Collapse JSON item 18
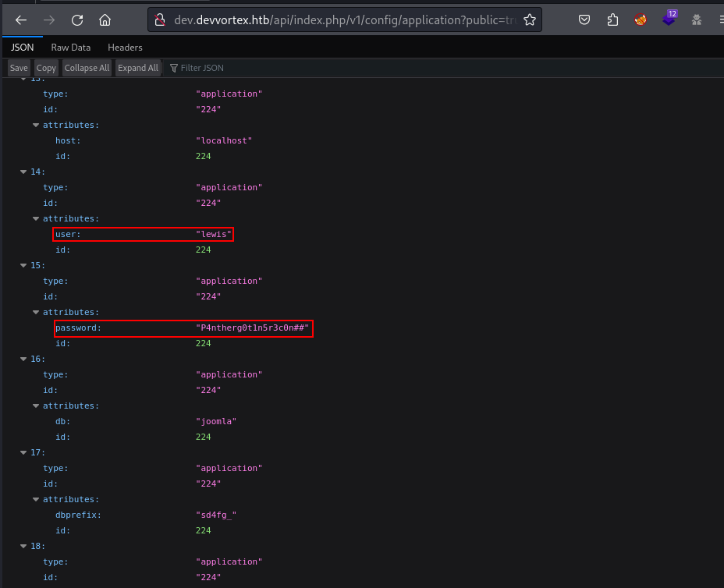Viewport: 724px width, 588px height. tap(23, 547)
